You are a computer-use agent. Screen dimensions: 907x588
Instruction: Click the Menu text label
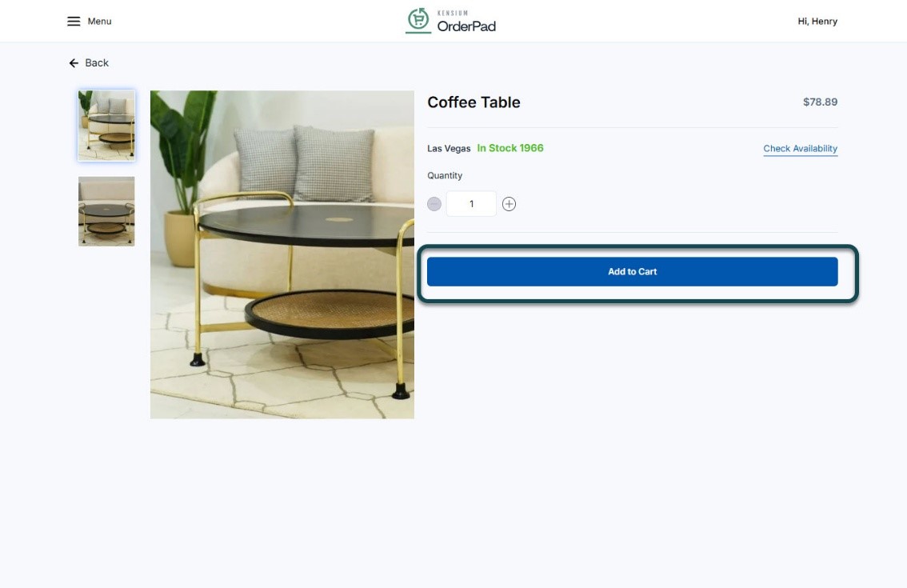click(x=99, y=22)
